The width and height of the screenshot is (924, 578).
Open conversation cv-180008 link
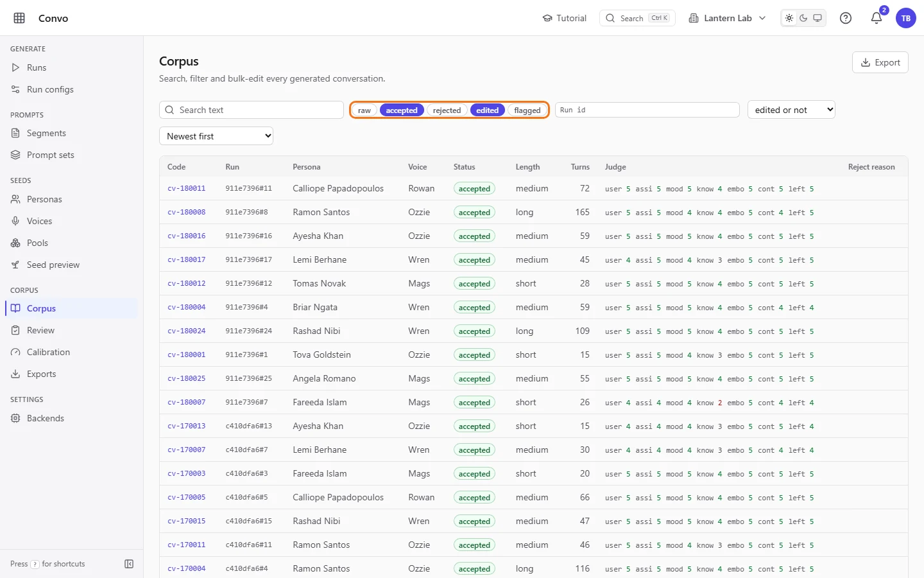(x=187, y=213)
